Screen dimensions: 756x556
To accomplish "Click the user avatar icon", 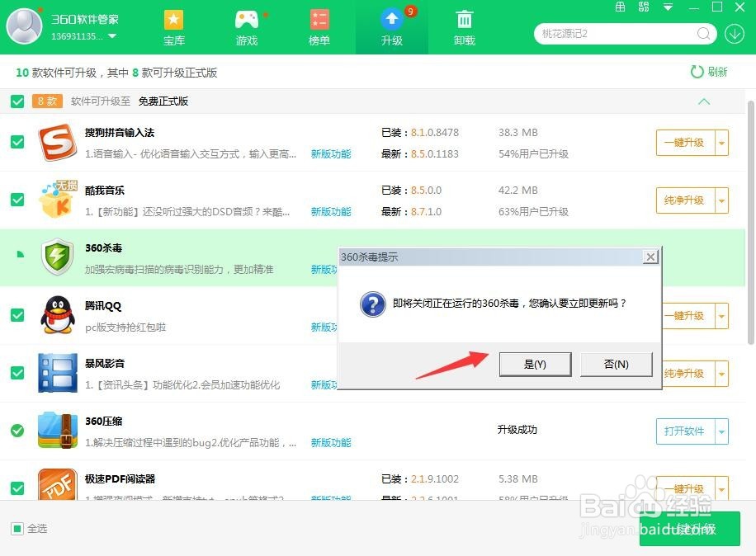I will click(x=24, y=26).
